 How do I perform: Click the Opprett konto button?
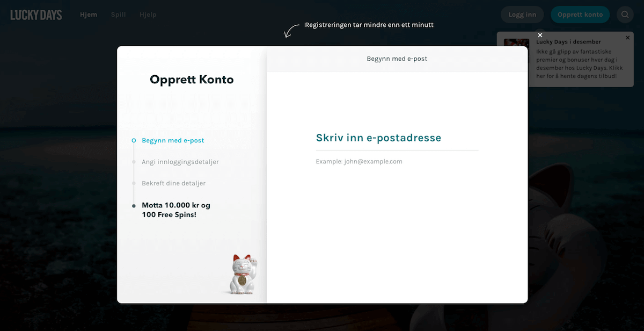(x=580, y=15)
